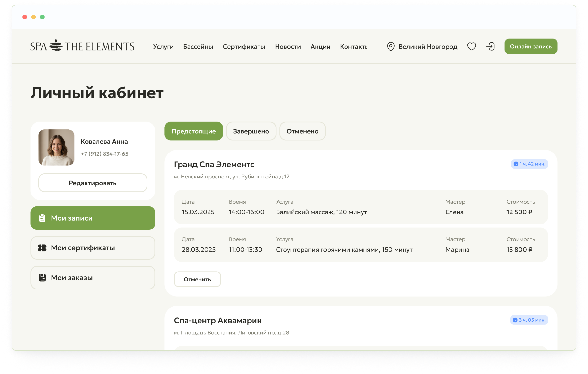Click the clipboard icon in Мои записи
The width and height of the screenshot is (588, 374).
(x=42, y=218)
